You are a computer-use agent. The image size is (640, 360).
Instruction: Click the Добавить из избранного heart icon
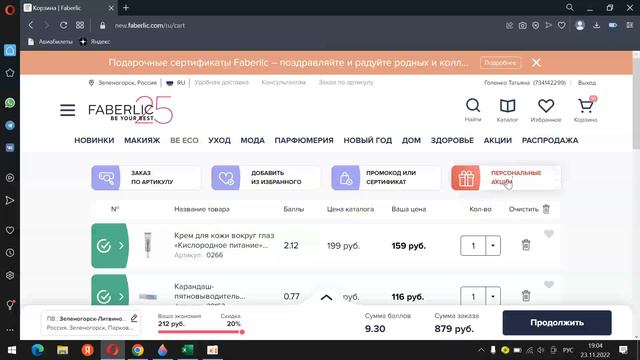[226, 178]
